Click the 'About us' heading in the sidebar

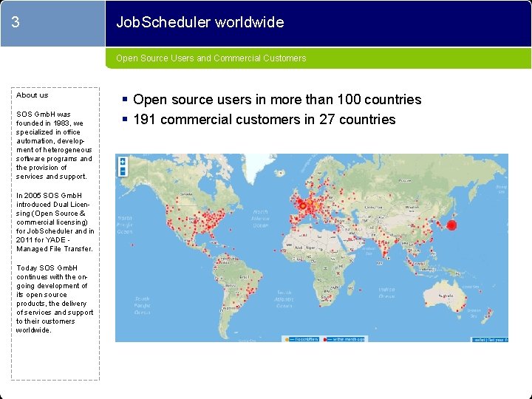[33, 95]
